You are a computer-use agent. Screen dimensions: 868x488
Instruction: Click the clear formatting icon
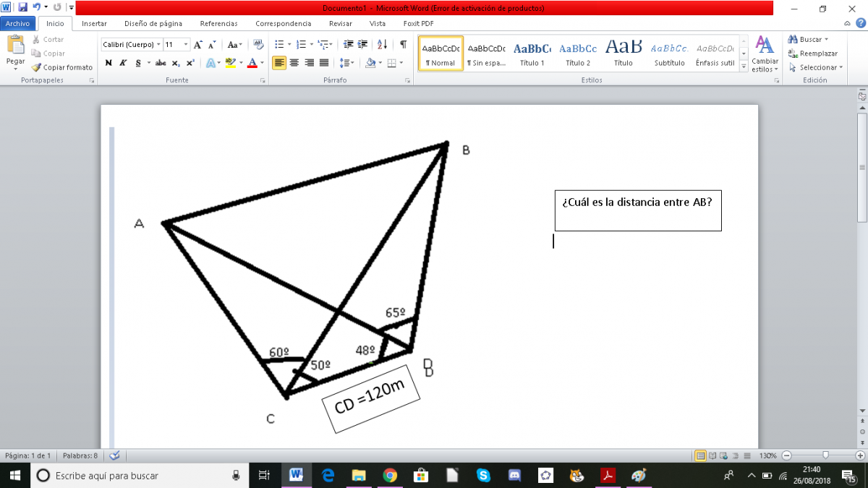point(258,45)
